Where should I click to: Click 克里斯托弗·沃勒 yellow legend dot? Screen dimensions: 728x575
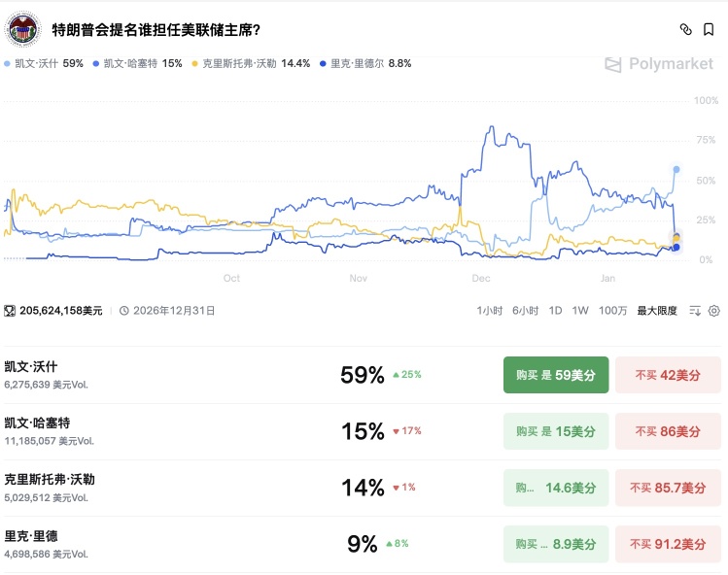[194, 63]
